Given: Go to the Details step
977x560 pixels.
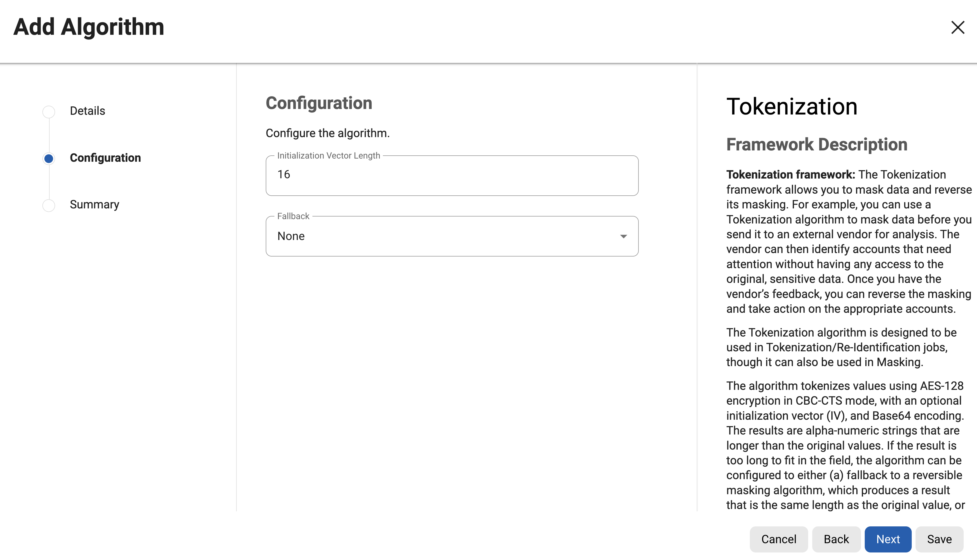Looking at the screenshot, I should pos(87,110).
